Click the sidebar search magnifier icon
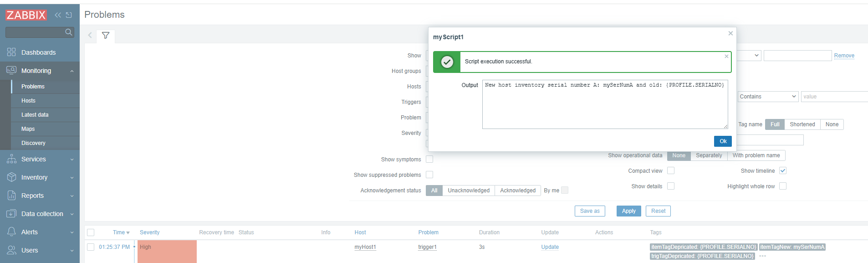 click(69, 32)
